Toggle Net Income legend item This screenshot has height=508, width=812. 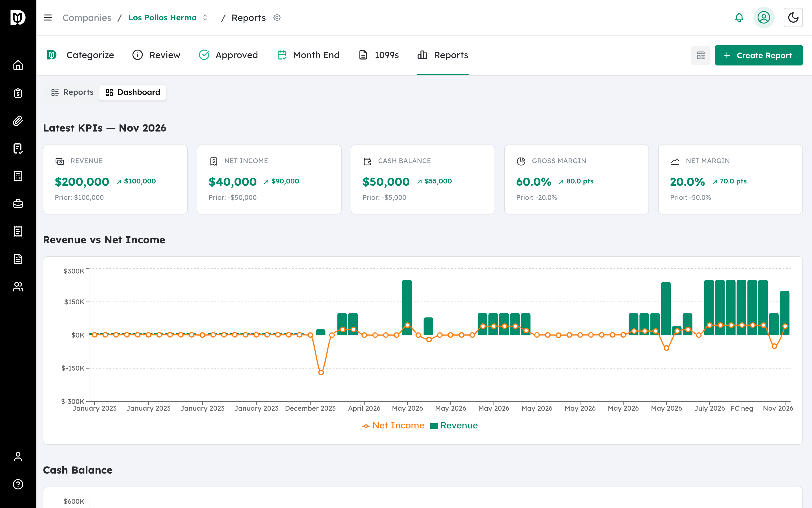click(x=393, y=425)
